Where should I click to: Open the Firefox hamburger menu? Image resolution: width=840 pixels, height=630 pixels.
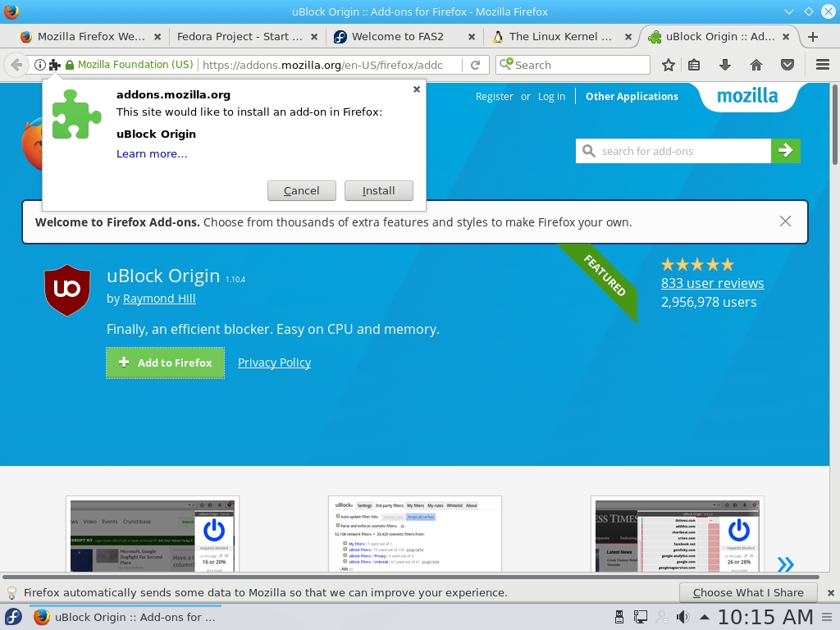823,65
